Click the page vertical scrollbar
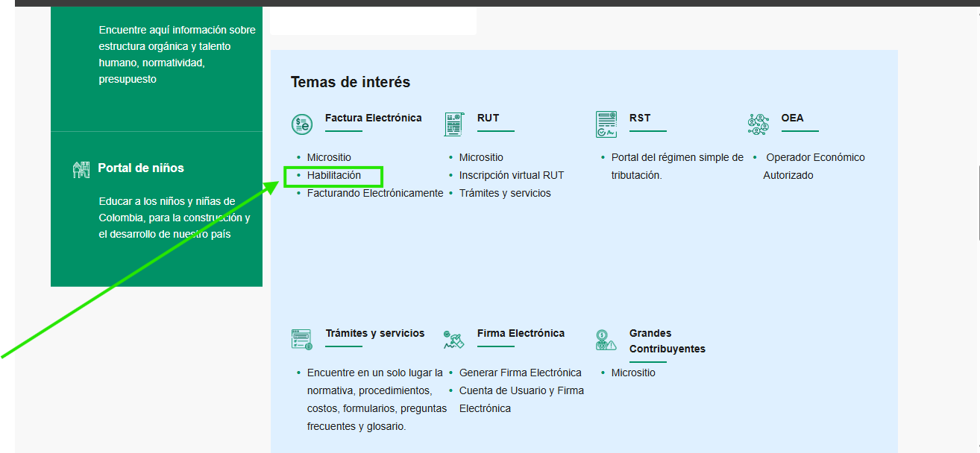The height and width of the screenshot is (453, 980). [x=978, y=203]
